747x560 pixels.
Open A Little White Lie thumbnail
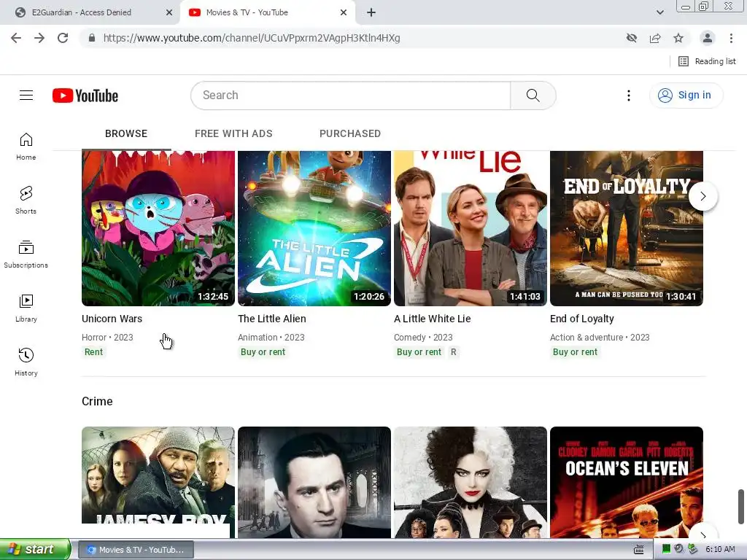pos(471,228)
